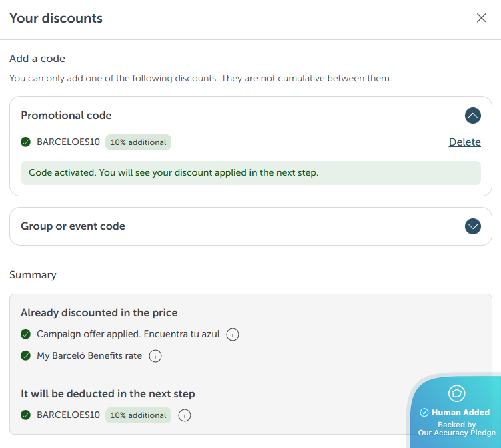The height and width of the screenshot is (448, 501).
Task: Collapse the Promotional code section
Action: pos(472,116)
